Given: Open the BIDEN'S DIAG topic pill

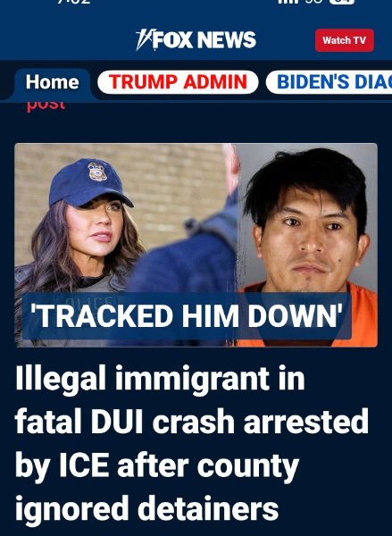Looking at the screenshot, I should click(x=329, y=82).
